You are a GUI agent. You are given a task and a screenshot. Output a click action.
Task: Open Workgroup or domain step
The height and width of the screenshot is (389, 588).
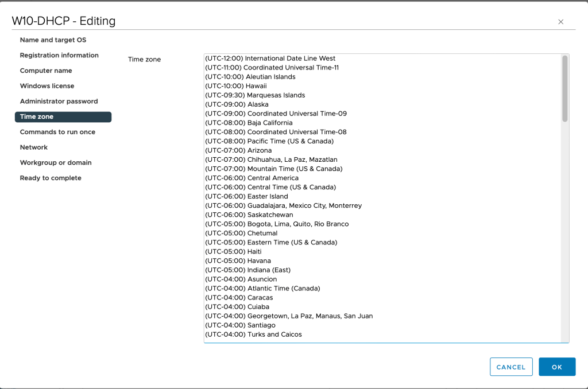point(56,163)
